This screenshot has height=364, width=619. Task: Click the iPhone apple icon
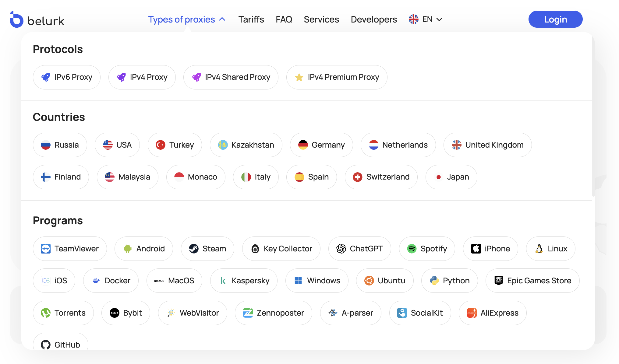click(x=476, y=249)
